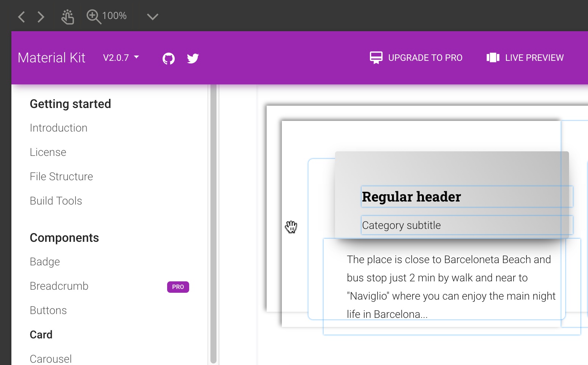The width and height of the screenshot is (588, 365).
Task: Open the Material Kit brand link
Action: pyautogui.click(x=52, y=58)
